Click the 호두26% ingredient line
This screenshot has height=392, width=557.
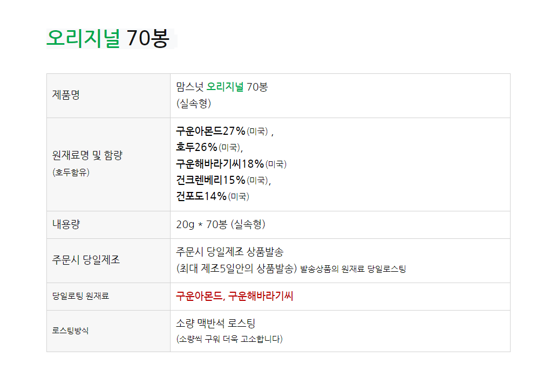[x=196, y=147]
